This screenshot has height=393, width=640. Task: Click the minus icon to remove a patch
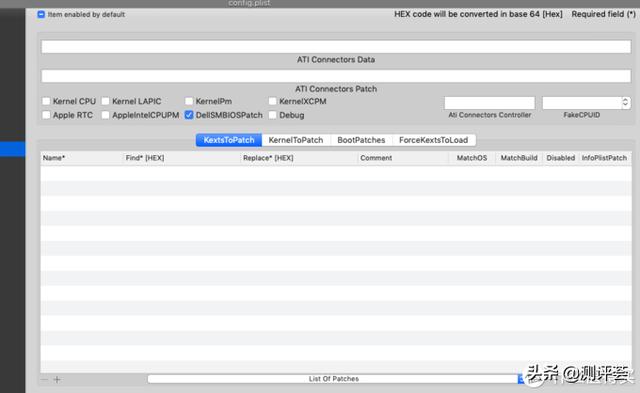pos(44,380)
